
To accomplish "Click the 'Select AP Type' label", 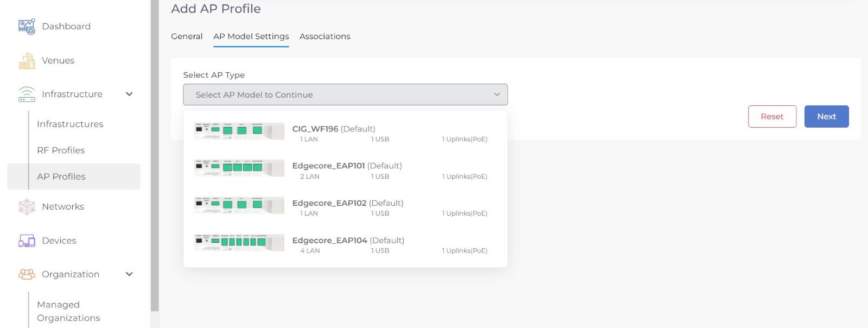I will tap(214, 75).
